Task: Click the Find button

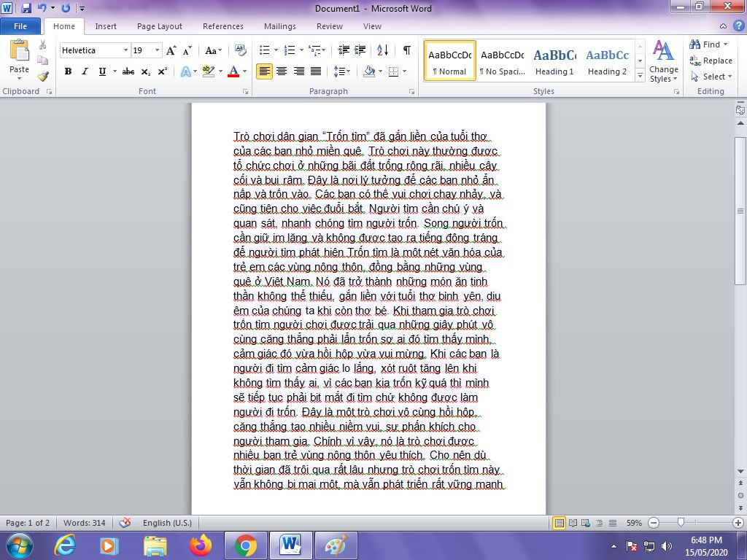Action: 708,44
